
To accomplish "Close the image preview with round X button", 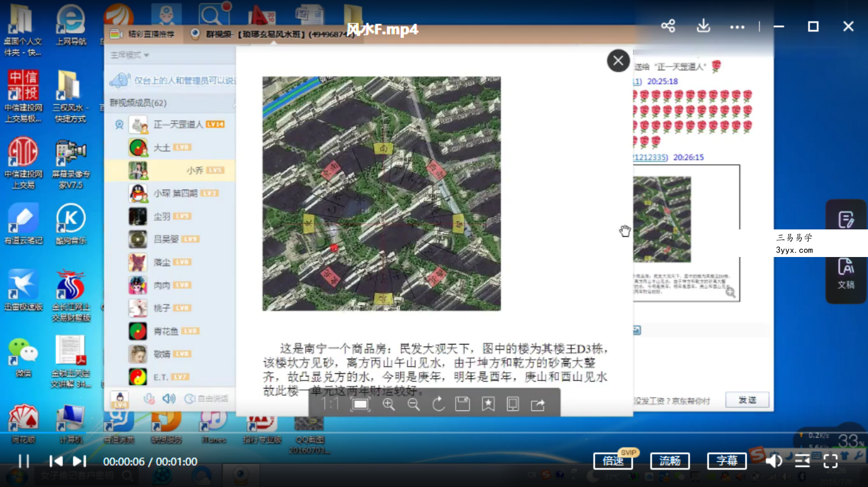I will [618, 60].
